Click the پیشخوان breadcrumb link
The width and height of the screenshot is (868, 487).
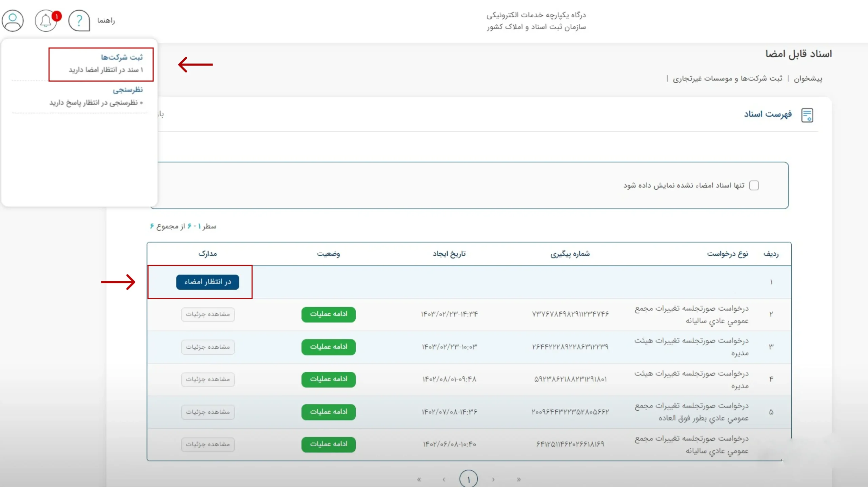click(x=808, y=79)
